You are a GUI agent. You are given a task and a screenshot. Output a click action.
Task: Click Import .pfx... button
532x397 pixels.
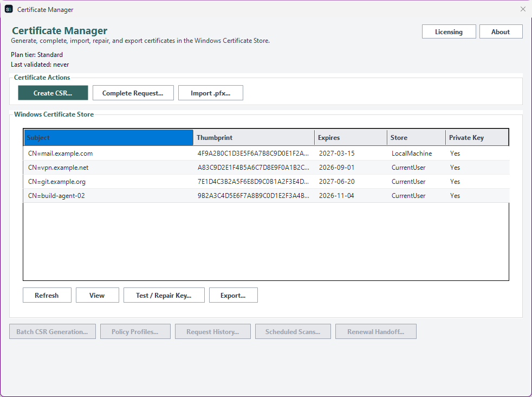[211, 93]
